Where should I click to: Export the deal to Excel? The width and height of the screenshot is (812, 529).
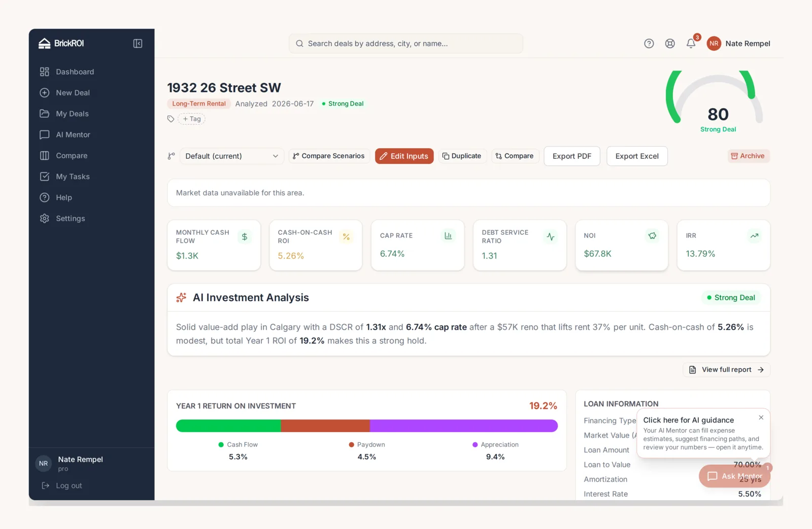pos(637,156)
